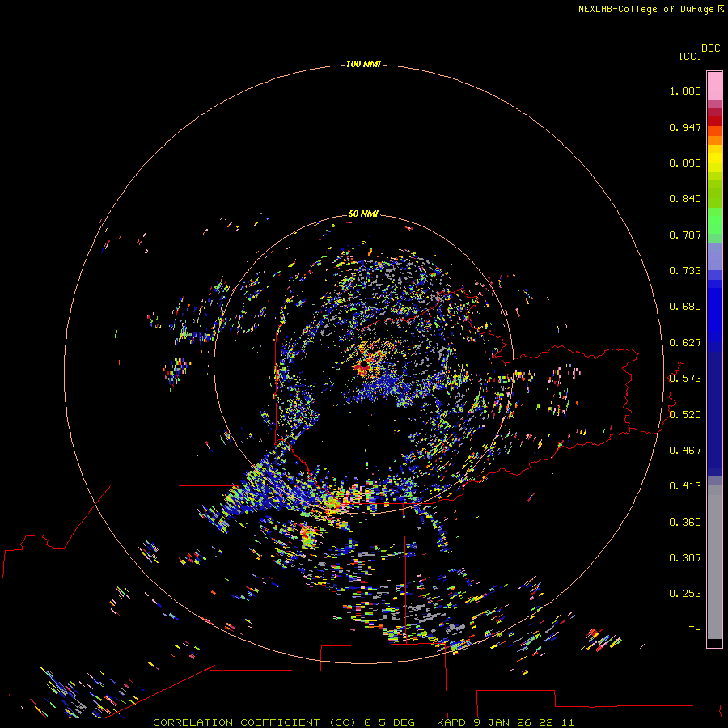Click the 0.627 scale value
Image resolution: width=728 pixels, height=728 pixels.
tap(685, 343)
